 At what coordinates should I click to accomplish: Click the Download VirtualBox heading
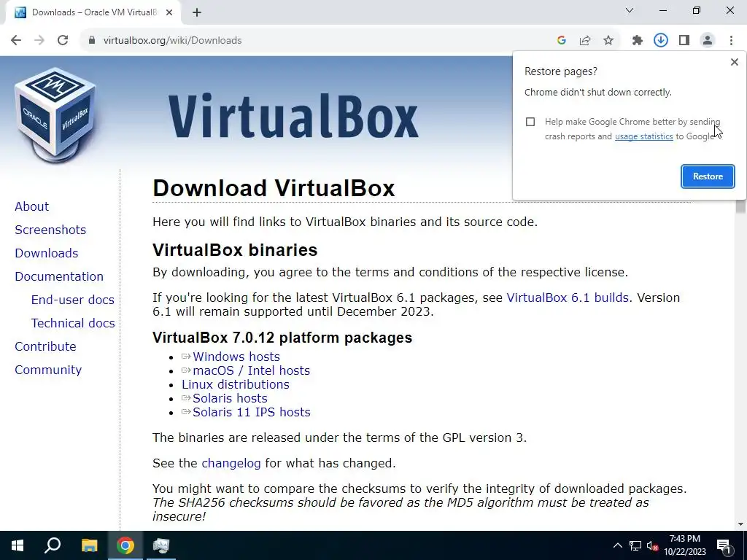[274, 188]
